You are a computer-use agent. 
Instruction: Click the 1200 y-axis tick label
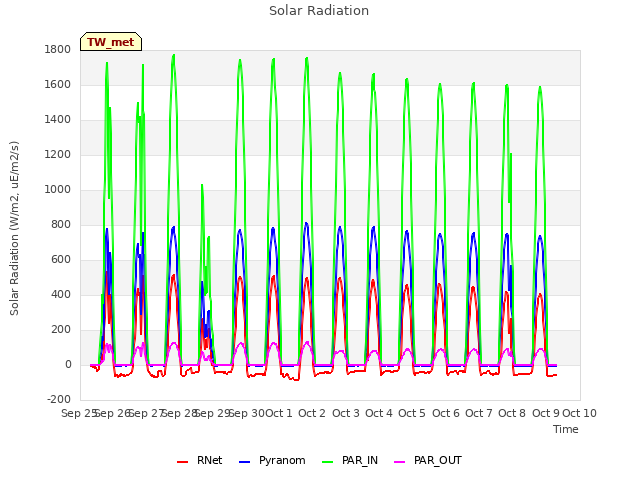coord(58,155)
